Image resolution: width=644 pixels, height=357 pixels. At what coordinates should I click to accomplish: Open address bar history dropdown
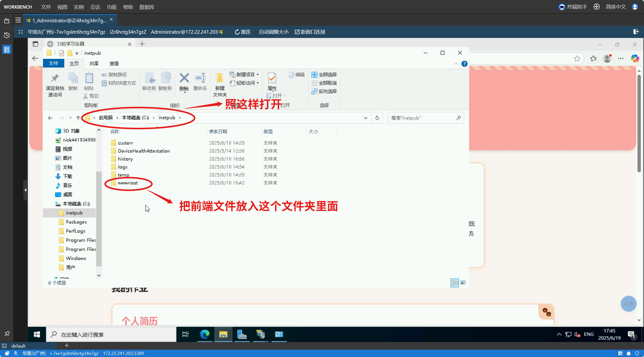[365, 118]
